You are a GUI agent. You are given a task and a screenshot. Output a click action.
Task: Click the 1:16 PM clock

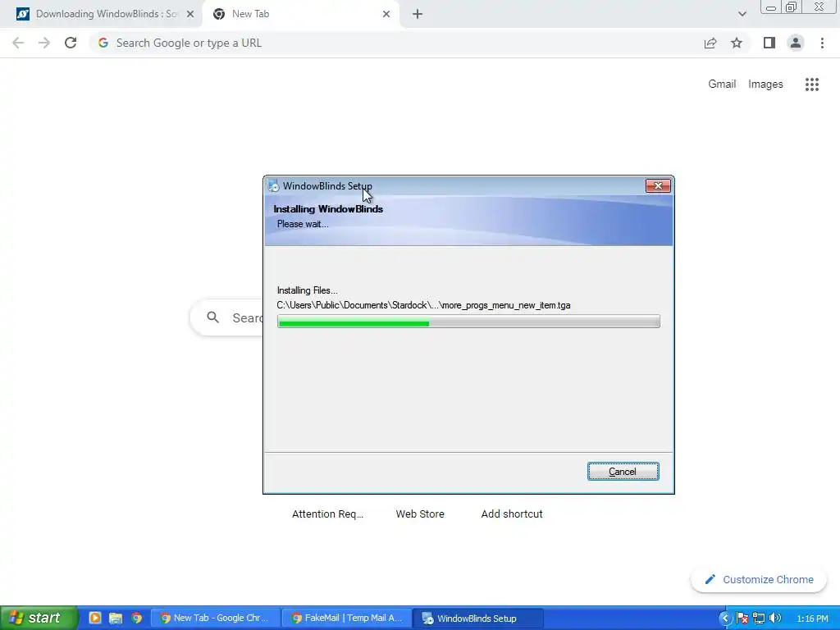(812, 619)
